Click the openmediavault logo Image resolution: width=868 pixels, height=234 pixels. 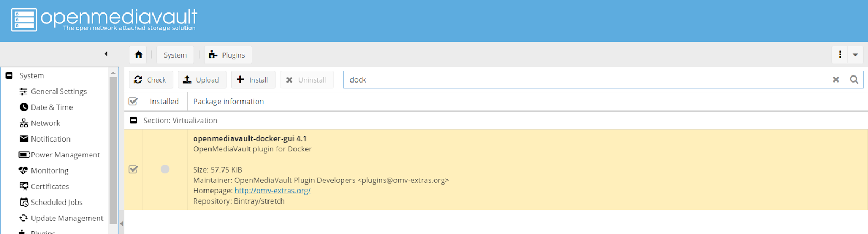tap(104, 20)
